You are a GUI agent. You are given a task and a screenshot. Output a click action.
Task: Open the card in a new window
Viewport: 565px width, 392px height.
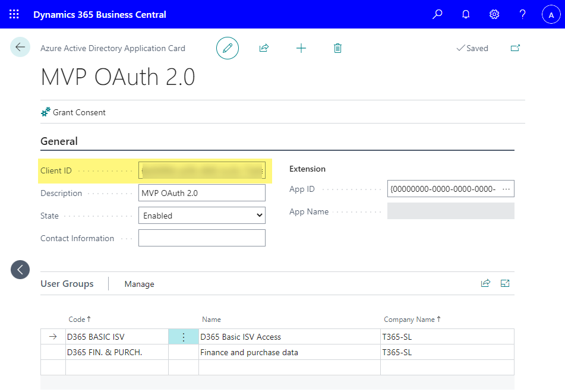click(x=515, y=48)
